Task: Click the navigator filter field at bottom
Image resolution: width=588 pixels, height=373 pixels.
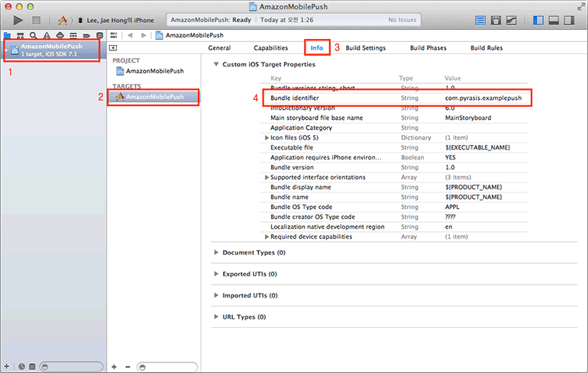Action: point(71,367)
